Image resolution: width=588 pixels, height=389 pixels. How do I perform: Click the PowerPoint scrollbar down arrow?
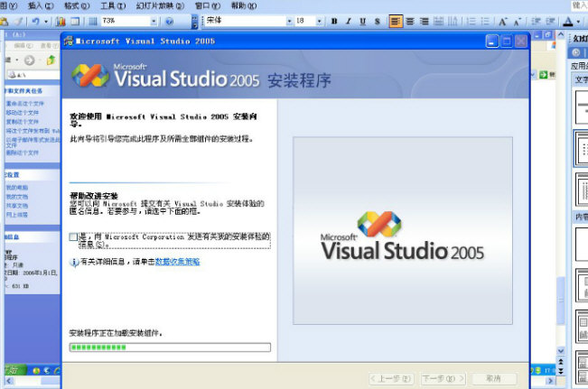coord(561,351)
